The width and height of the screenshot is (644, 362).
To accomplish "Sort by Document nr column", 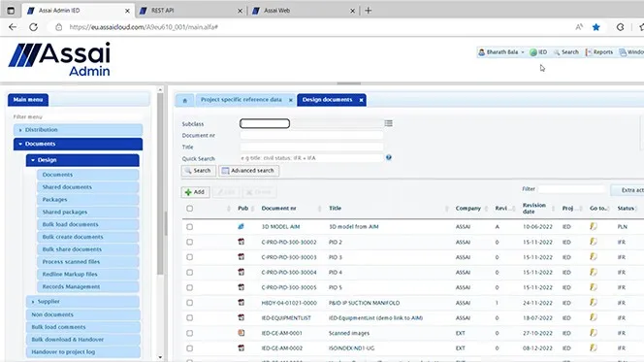I will tap(279, 209).
